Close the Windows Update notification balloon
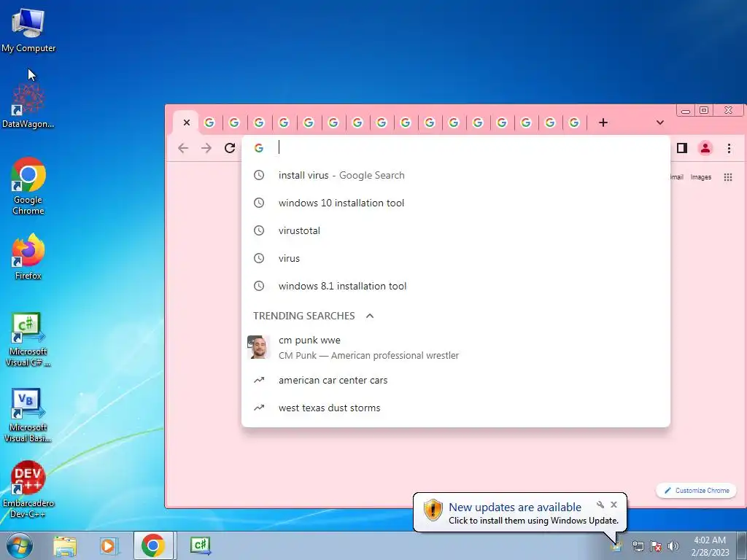 click(x=614, y=505)
